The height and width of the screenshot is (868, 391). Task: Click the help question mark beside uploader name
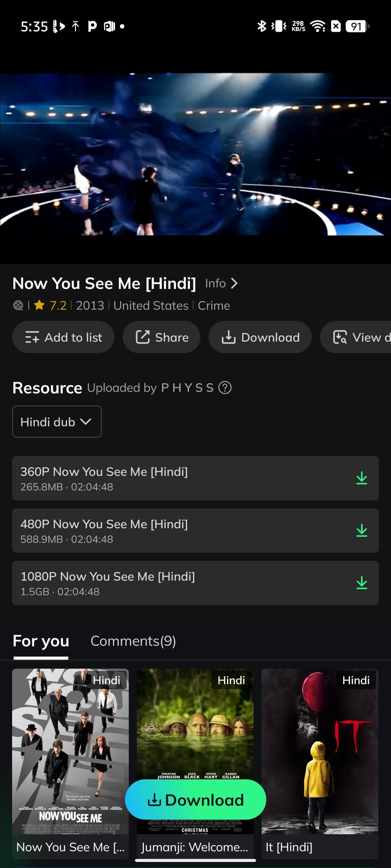click(x=225, y=387)
